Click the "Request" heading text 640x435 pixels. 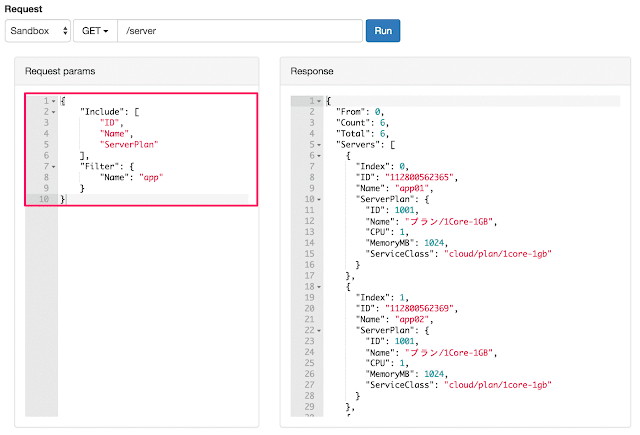[23, 9]
